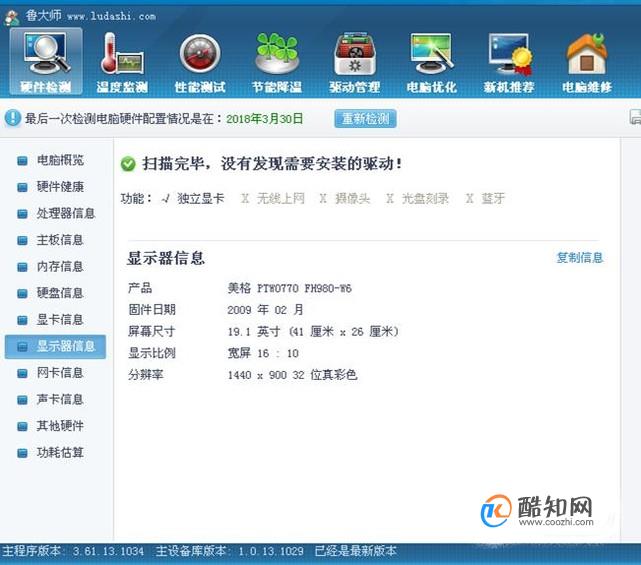Open 电脑维修 computer repair
The width and height of the screenshot is (641, 565).
point(587,62)
